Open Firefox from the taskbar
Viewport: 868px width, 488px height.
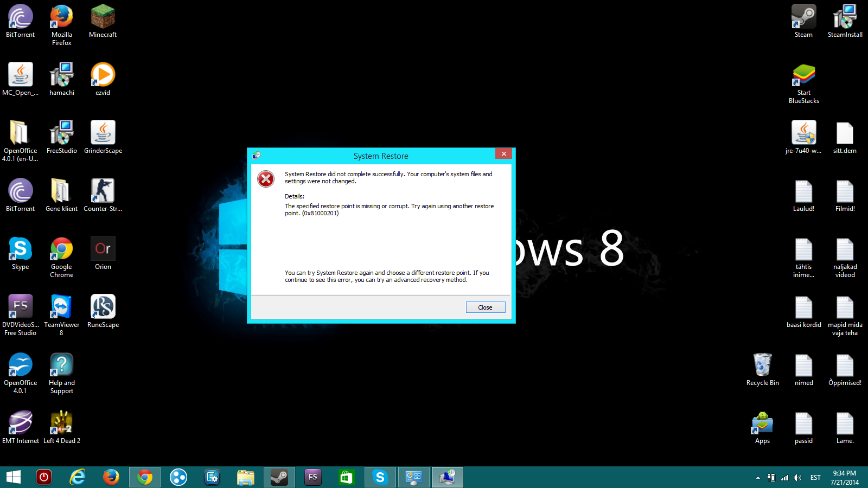[111, 477]
